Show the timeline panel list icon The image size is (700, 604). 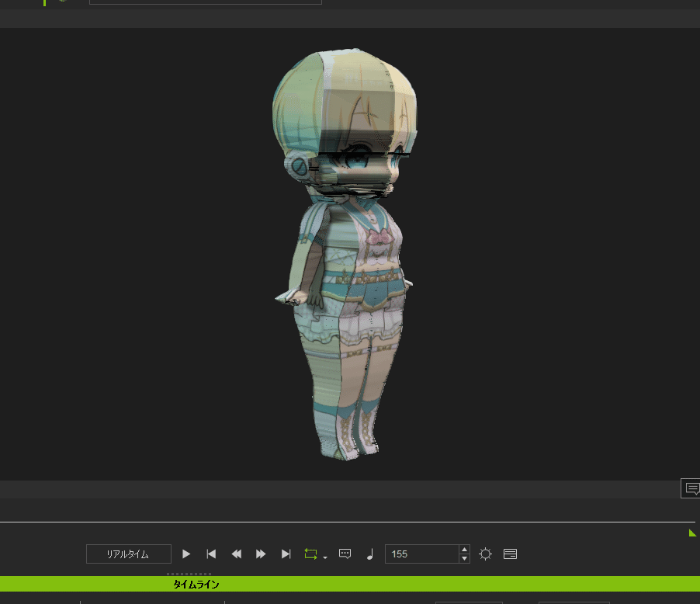tap(511, 554)
